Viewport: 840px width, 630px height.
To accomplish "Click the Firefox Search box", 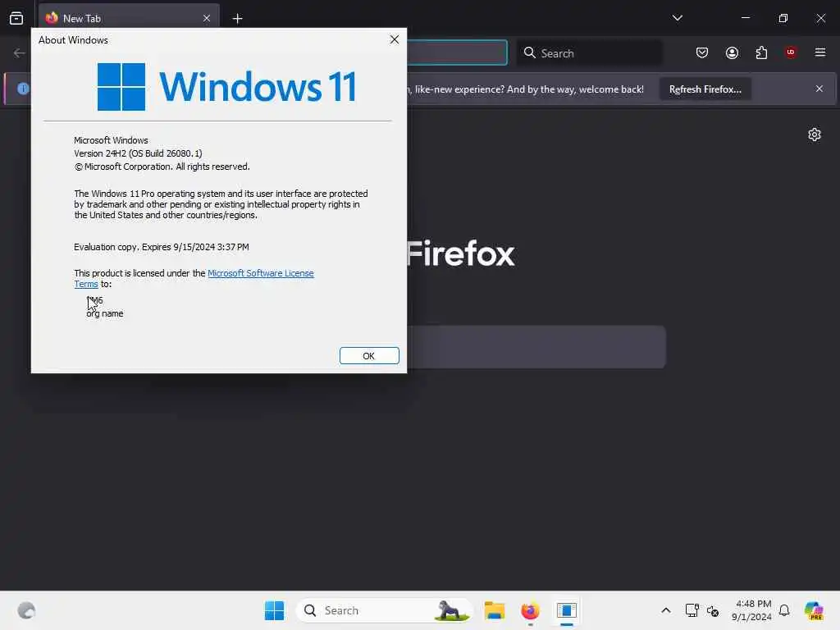I will [x=589, y=53].
